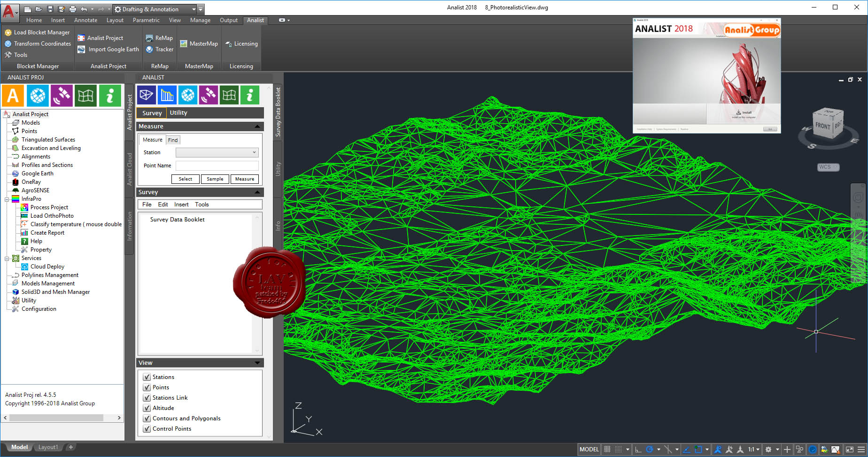Toggle the Stations checkbox

point(147,377)
